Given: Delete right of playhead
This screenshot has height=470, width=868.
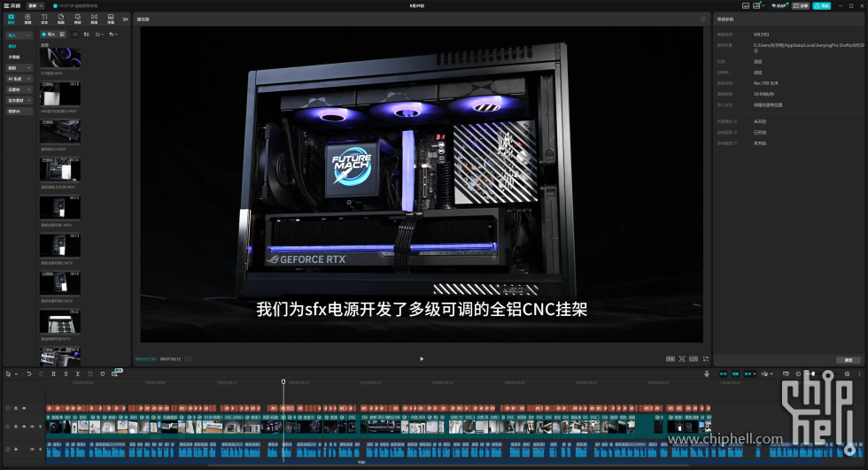Looking at the screenshot, I should tap(78, 374).
